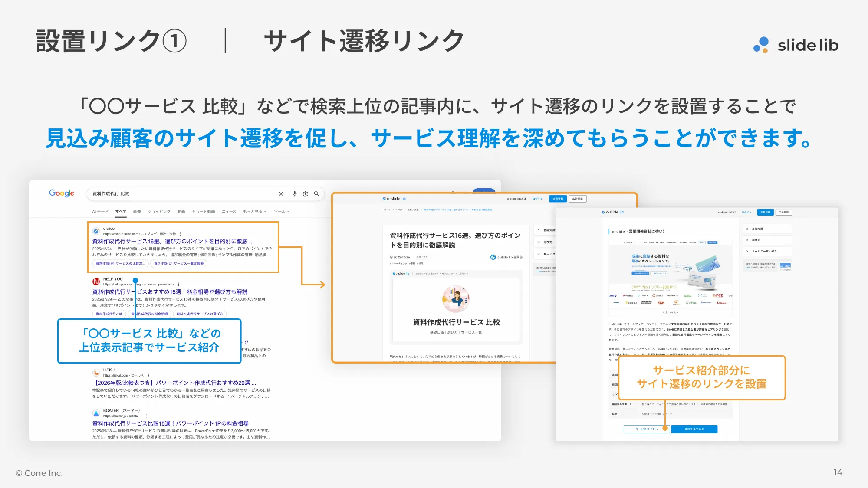
Task: Open the HELP YOU おすすめ15選 result title
Action: tap(170, 292)
